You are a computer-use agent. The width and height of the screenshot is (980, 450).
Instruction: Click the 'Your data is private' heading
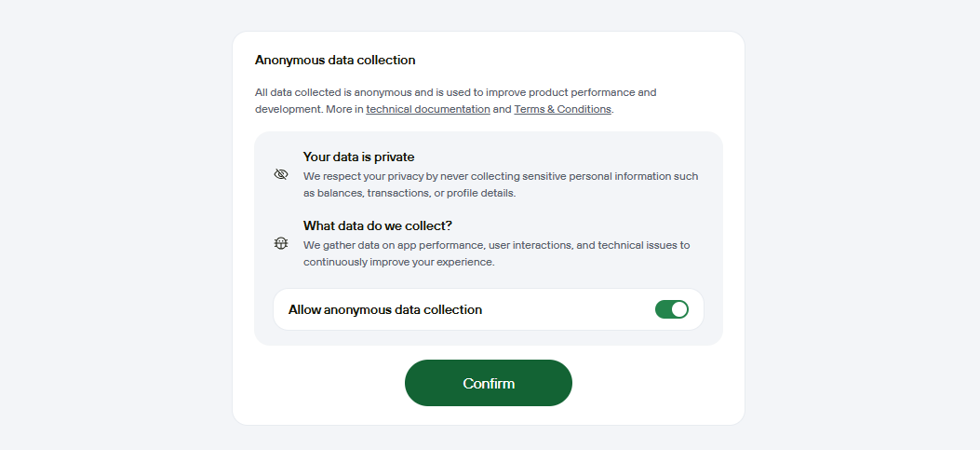point(358,157)
